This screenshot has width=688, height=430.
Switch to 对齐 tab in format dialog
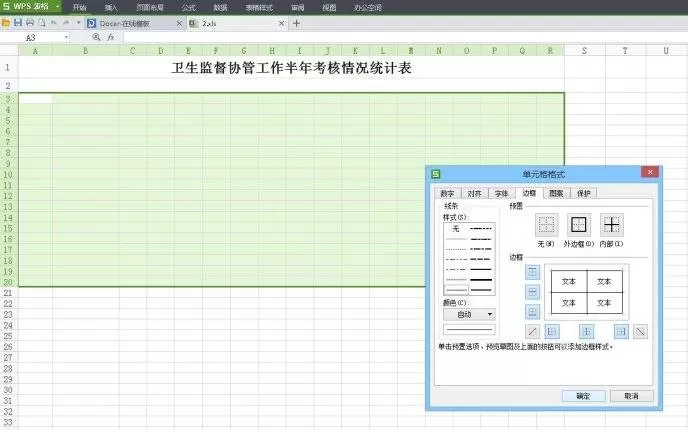[474, 193]
